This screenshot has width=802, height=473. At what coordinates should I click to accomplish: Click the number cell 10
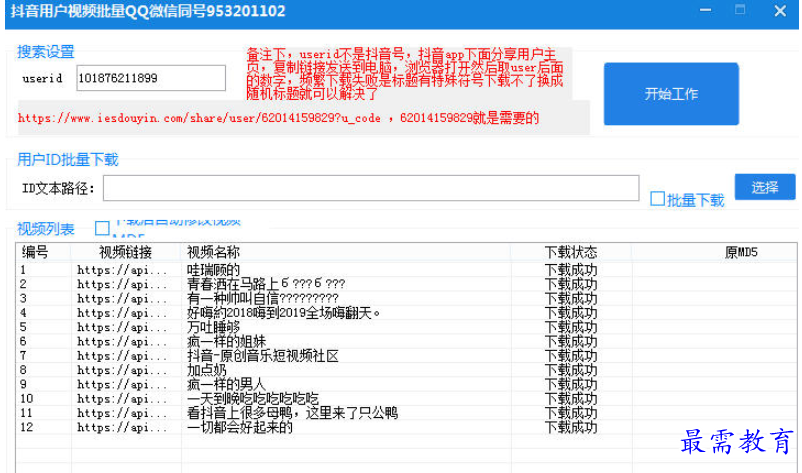click(x=27, y=398)
